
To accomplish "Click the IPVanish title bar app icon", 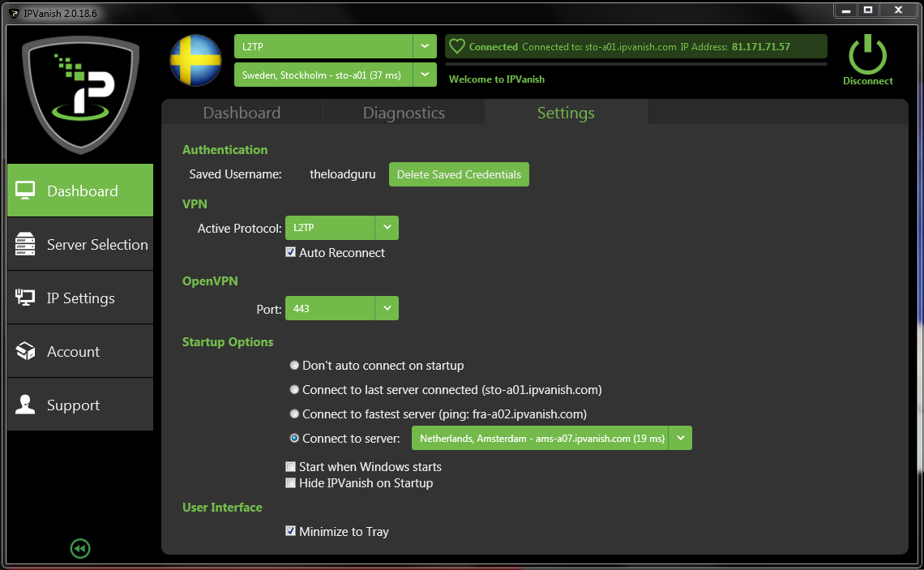I will click(14, 13).
